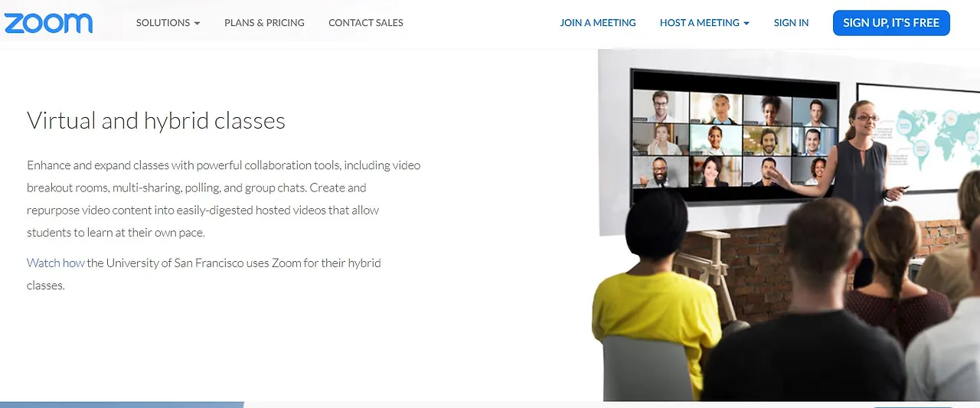
Task: Select the top-left participant tile on video wall
Action: tap(660, 106)
